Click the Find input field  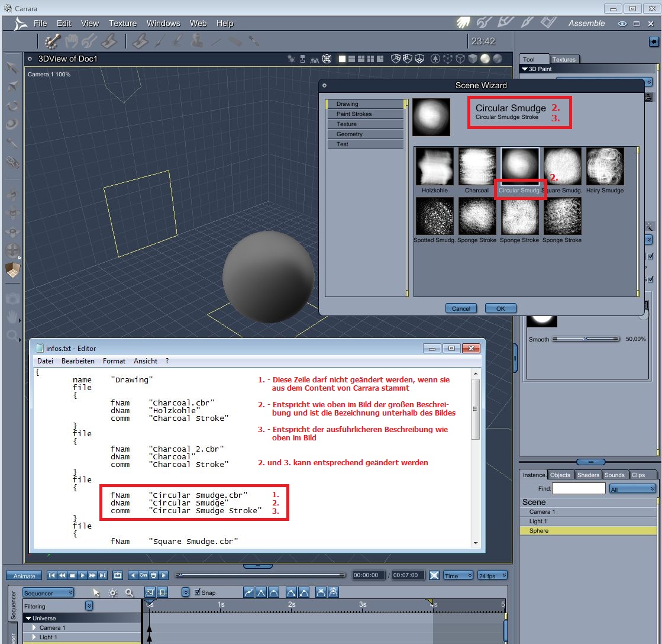click(x=579, y=488)
